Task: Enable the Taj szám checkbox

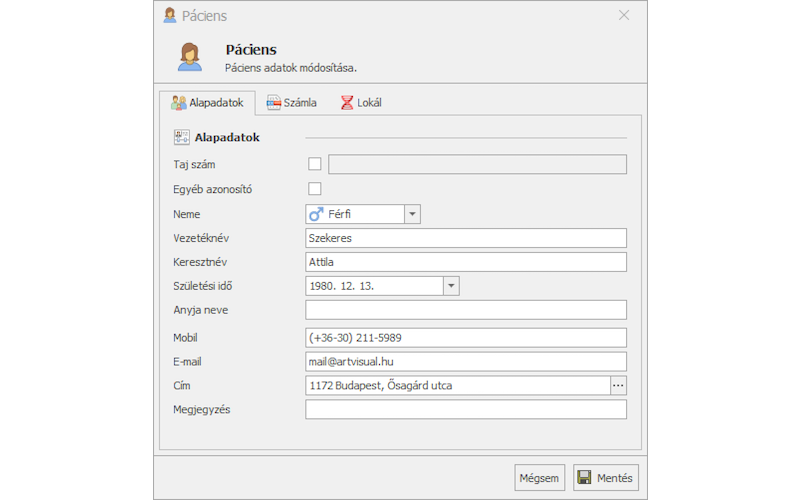Action: [315, 164]
